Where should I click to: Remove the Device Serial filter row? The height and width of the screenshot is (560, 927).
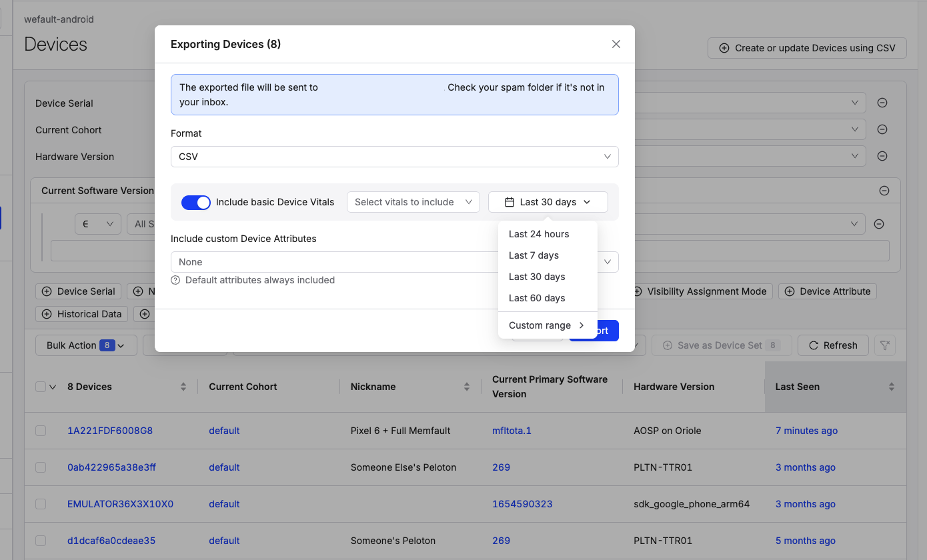click(882, 103)
